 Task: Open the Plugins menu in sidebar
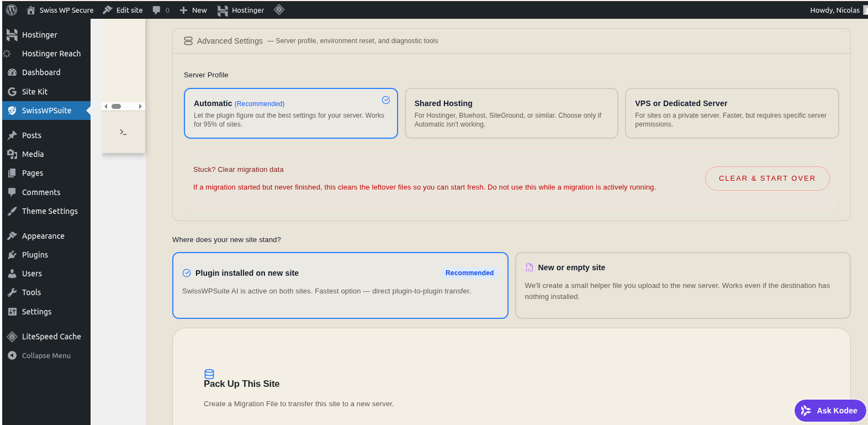35,255
